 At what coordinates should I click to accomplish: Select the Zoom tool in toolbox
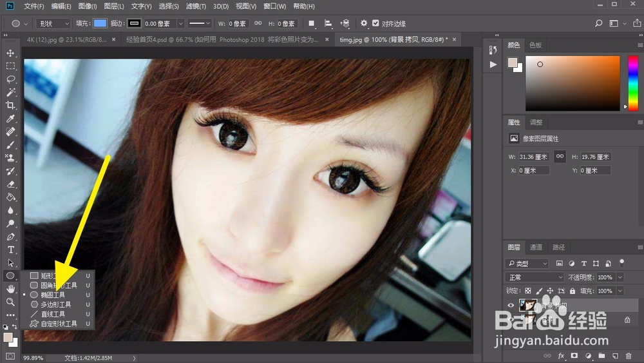point(11,302)
